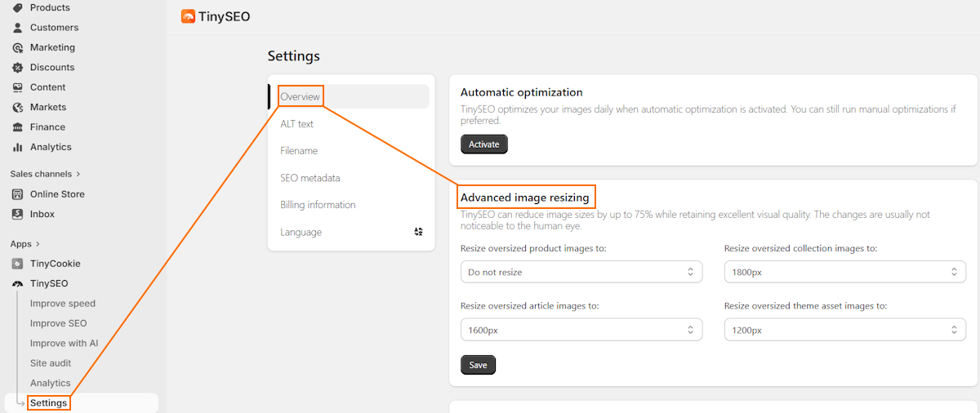980x413 pixels.
Task: Activate automatic optimization
Action: (484, 144)
